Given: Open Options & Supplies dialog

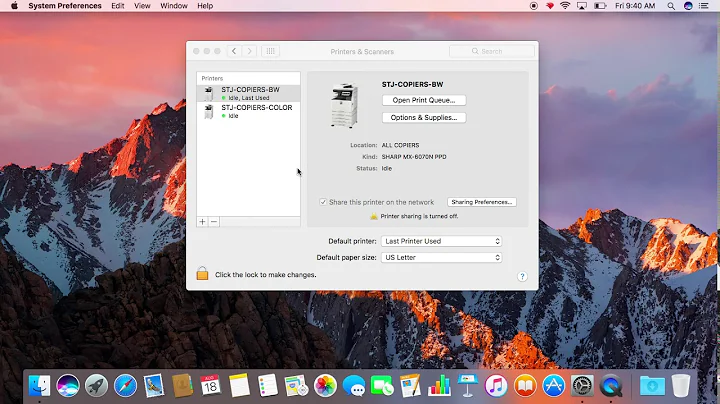Looking at the screenshot, I should [x=424, y=118].
